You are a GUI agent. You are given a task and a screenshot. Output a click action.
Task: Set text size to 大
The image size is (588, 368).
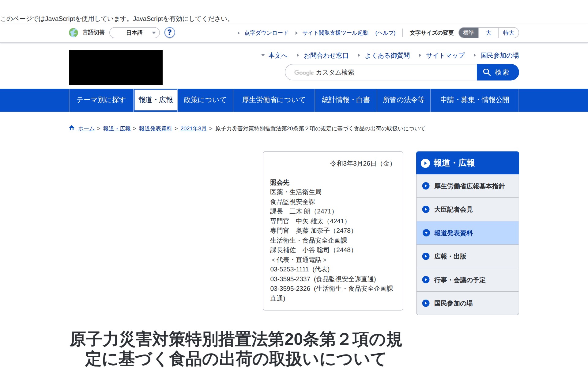click(488, 33)
